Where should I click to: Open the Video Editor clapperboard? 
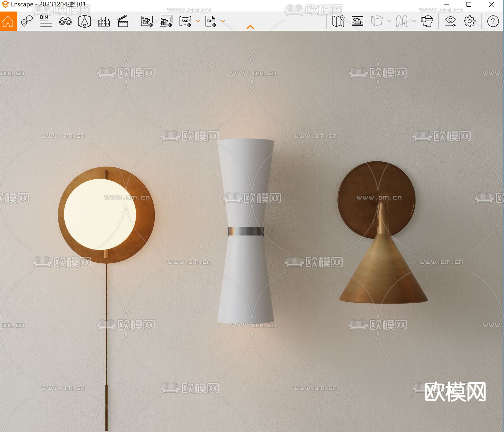123,21
